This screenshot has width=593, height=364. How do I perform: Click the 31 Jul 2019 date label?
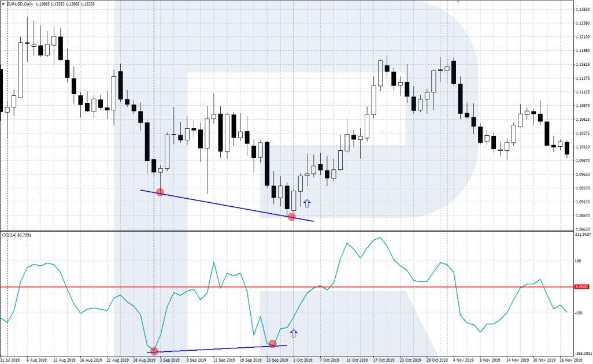tap(11, 360)
